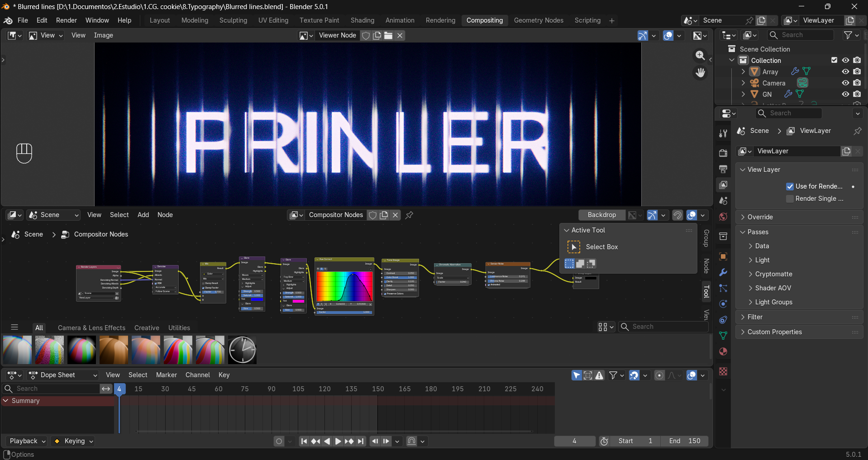The height and width of the screenshot is (460, 868).
Task: Click the blue tint color swatch in Glare node
Action: pos(257,299)
